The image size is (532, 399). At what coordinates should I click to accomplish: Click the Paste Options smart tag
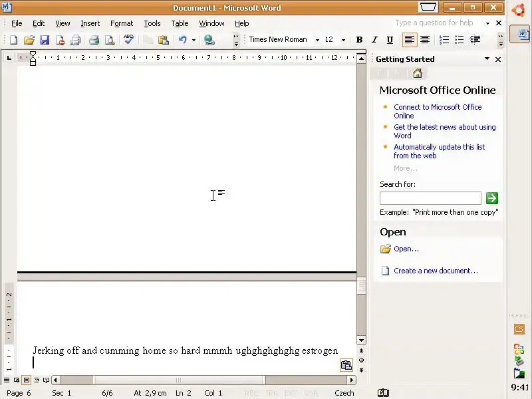346,365
